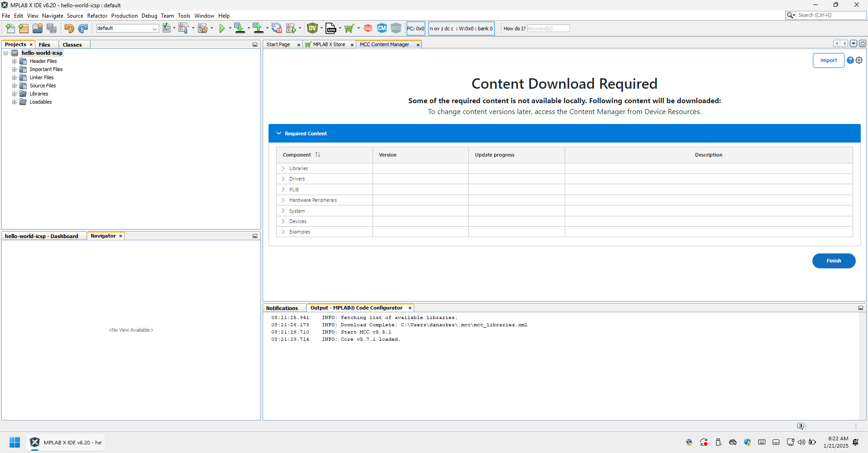The image size is (868, 453).
Task: Click the How do I keyword field
Action: [x=548, y=29]
